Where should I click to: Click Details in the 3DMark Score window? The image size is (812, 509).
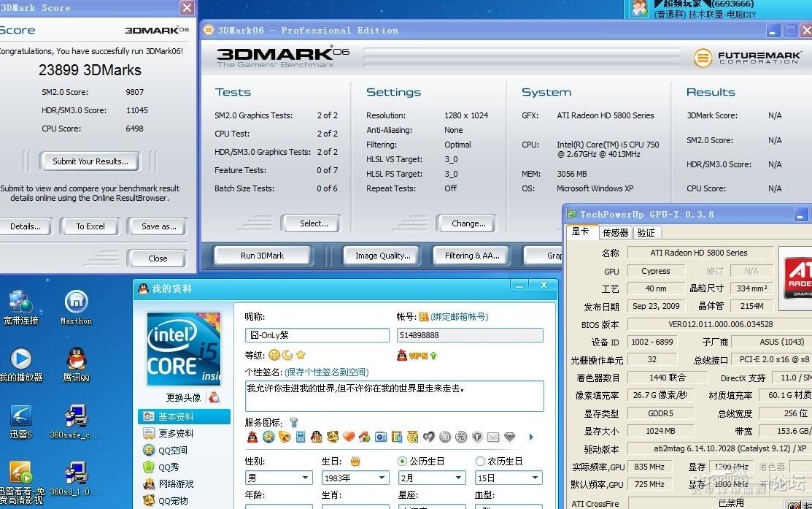[26, 226]
